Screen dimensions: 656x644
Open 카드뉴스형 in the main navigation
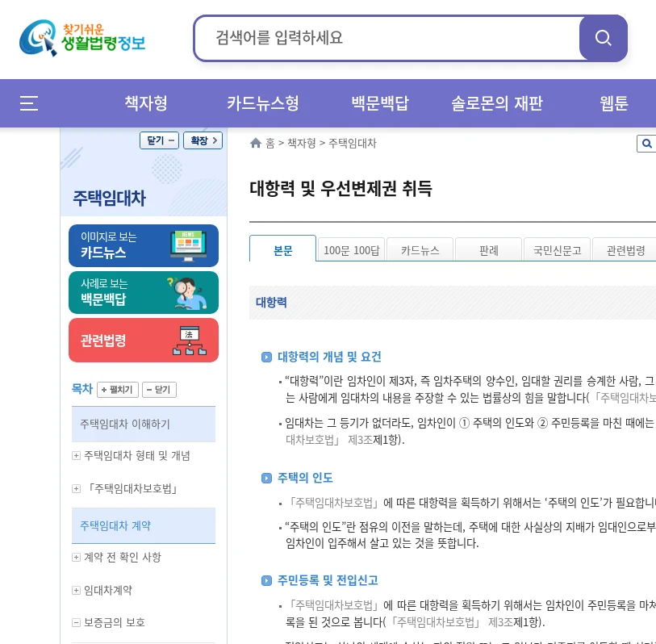[x=263, y=103]
